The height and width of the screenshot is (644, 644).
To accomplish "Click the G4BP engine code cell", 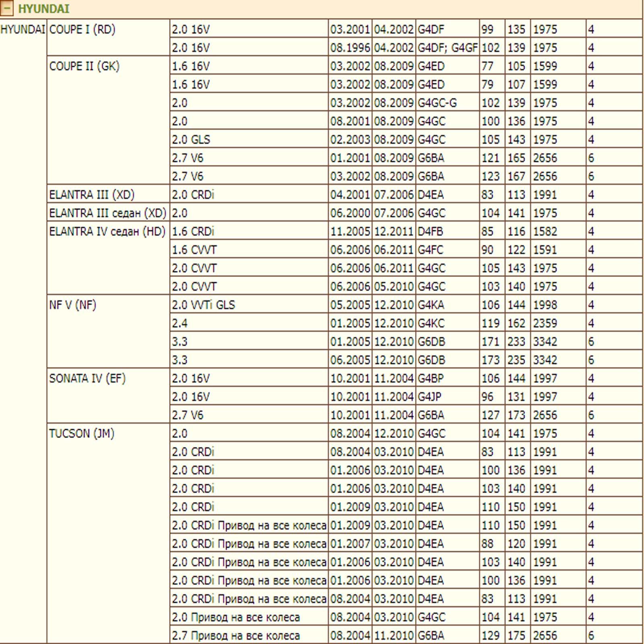I will (431, 378).
